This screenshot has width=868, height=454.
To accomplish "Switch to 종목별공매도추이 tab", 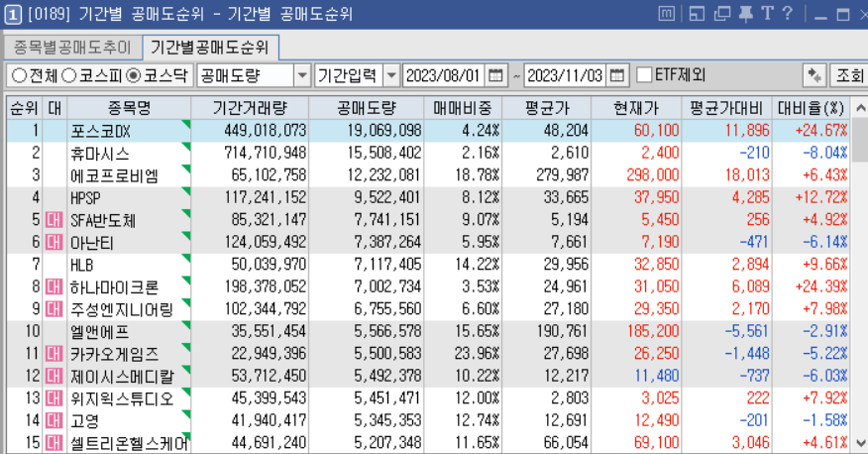I will point(72,48).
